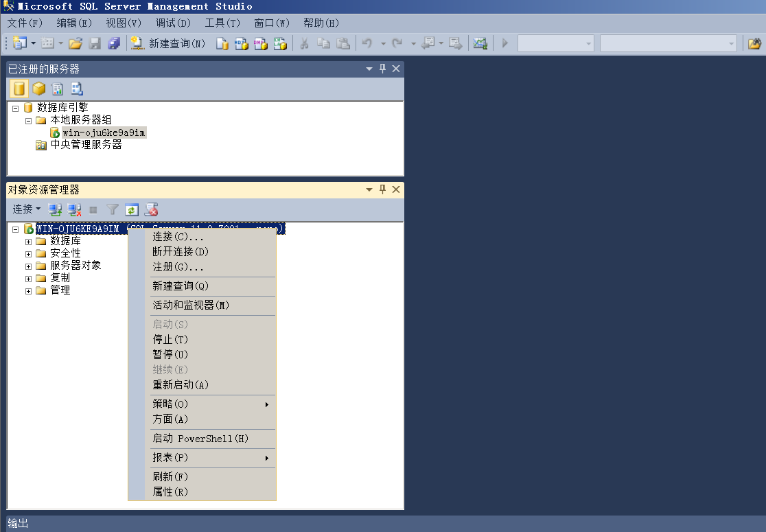Image resolution: width=766 pixels, height=532 pixels.
Task: Click the Database Engine Query icon
Action: (x=222, y=43)
